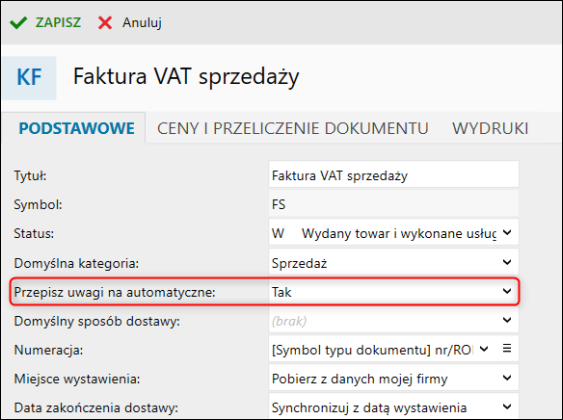Expand the Numeracja dropdown arrow
563x420 pixels.
pos(484,349)
